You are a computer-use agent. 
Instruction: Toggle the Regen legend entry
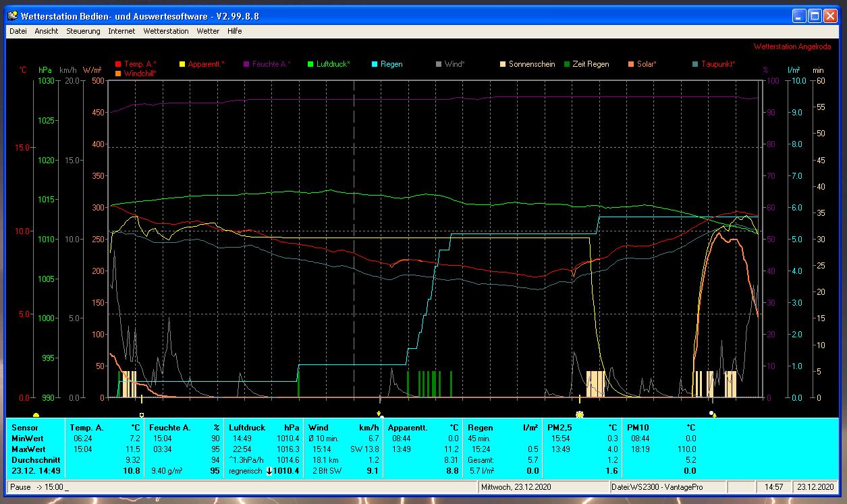coord(391,64)
